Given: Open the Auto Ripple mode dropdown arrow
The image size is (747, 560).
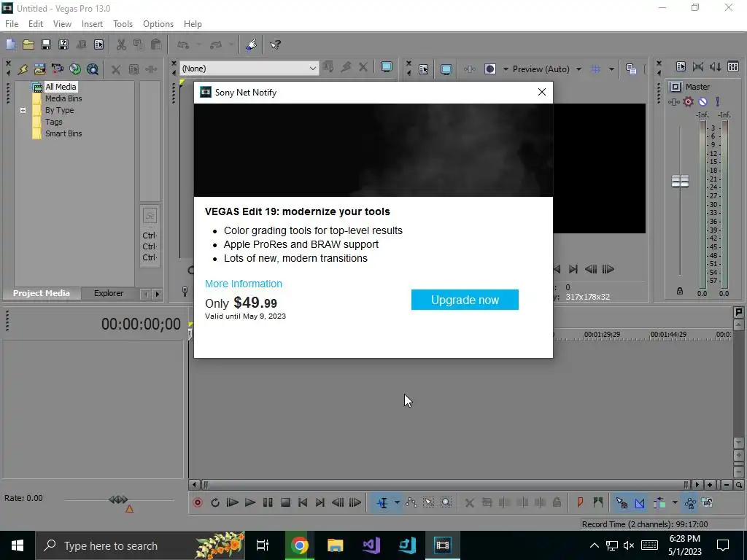Looking at the screenshot, I should click(x=675, y=502).
